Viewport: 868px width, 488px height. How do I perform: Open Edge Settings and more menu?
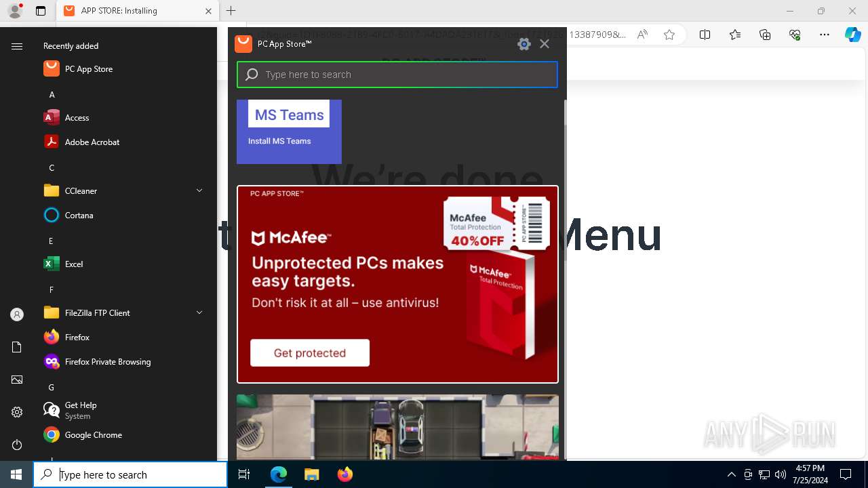pyautogui.click(x=825, y=35)
